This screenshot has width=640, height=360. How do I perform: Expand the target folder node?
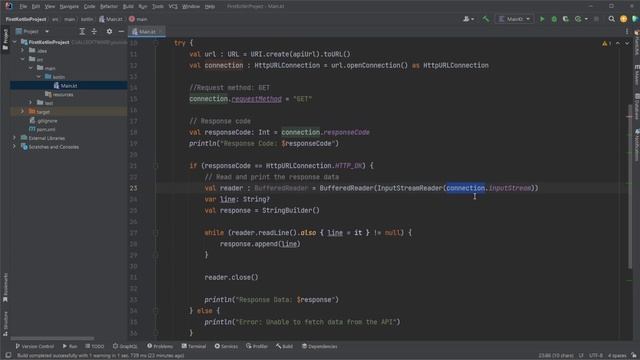coord(23,111)
